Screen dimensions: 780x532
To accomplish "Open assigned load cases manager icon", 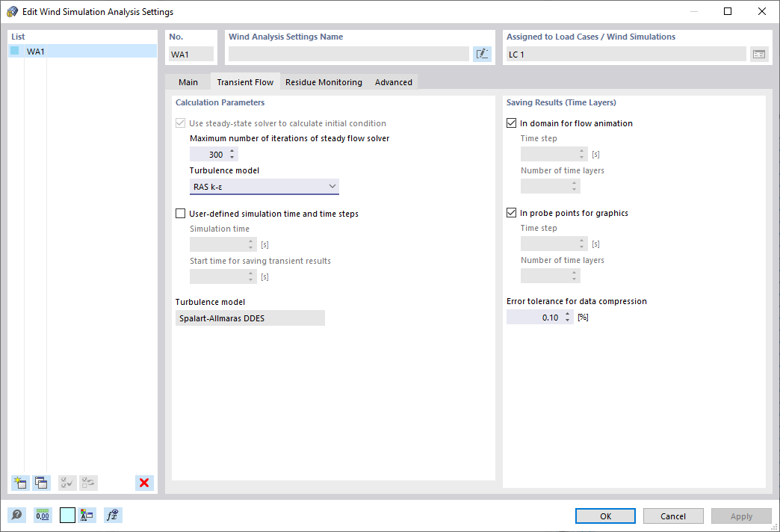I will [759, 54].
